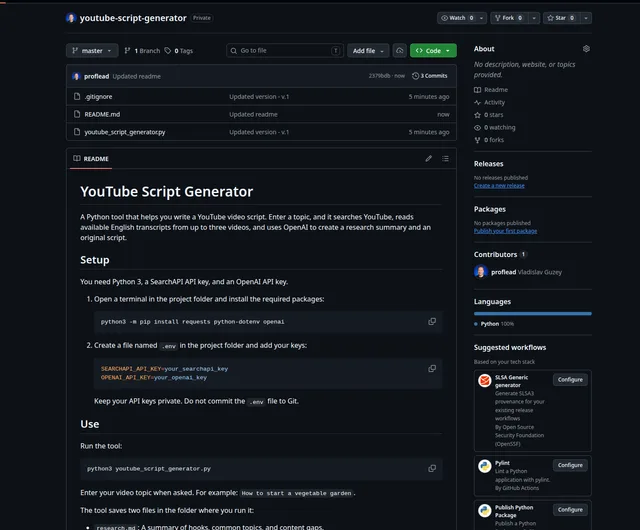This screenshot has width=640, height=530.
Task: Expand the Star lists arrow
Action: click(x=586, y=18)
